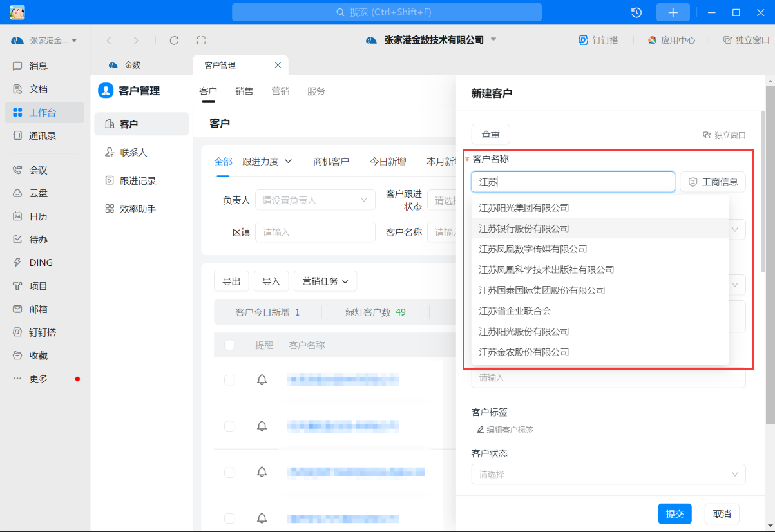
Task: Choose 江苏阳光集团有限公司 from suggestions
Action: coord(600,208)
